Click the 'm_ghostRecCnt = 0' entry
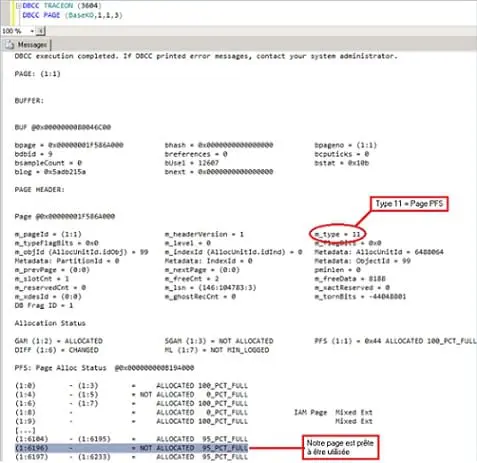Image resolution: width=477 pixels, height=463 pixels. [x=200, y=296]
